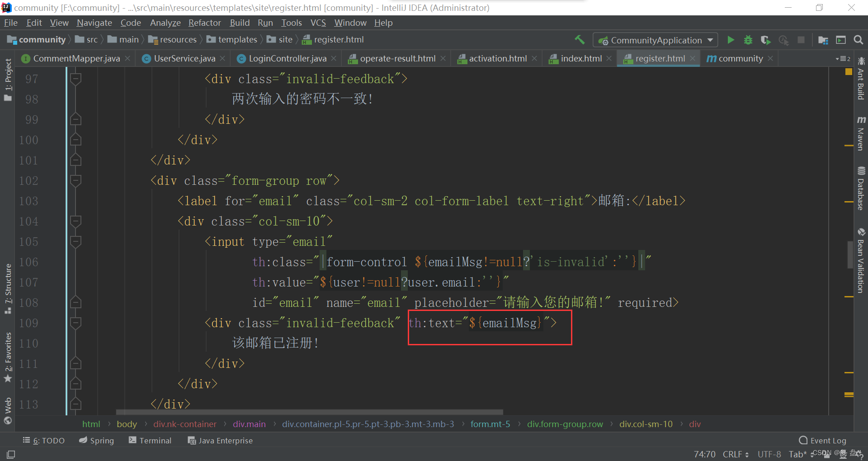Switch to LoginController.java tab
Screen dimensions: 868x461
tap(288, 58)
